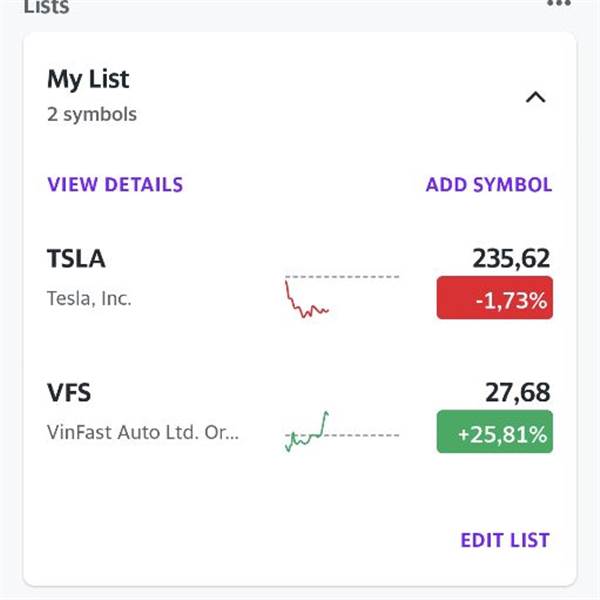Open VIEW DETAILS for My List

click(x=115, y=185)
